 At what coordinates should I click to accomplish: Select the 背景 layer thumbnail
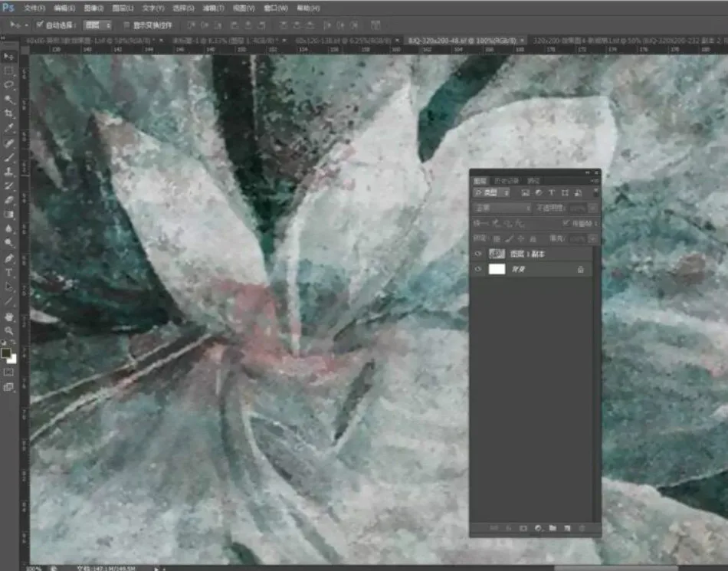pyautogui.click(x=497, y=269)
